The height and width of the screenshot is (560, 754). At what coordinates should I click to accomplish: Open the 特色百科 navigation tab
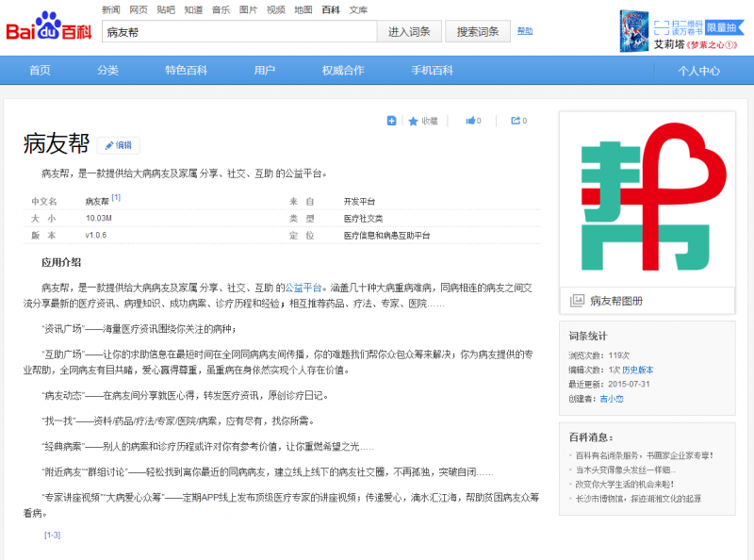pos(186,71)
